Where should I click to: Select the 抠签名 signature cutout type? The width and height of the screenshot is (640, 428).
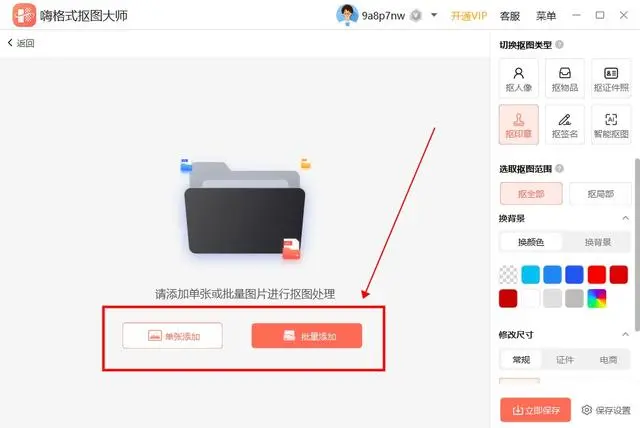click(x=564, y=125)
